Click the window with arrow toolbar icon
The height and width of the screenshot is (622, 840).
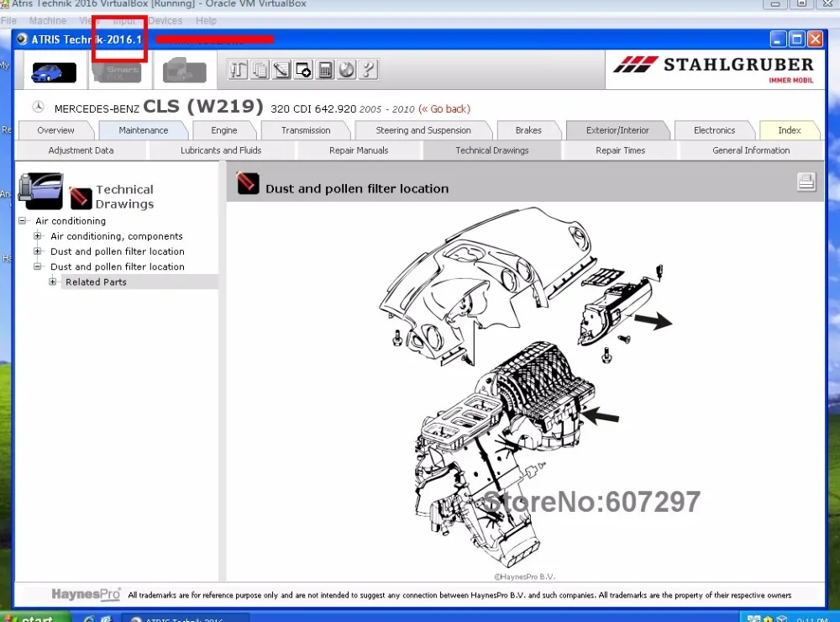(x=303, y=70)
